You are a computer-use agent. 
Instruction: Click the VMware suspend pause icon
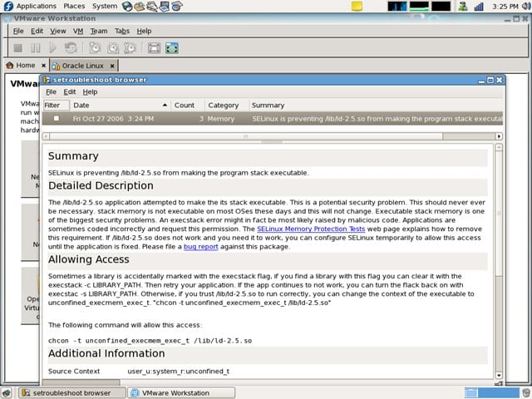point(35,48)
